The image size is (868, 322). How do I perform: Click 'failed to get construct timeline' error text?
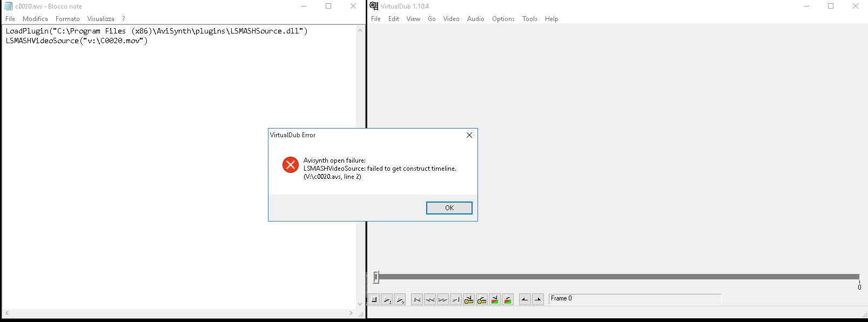(412, 169)
